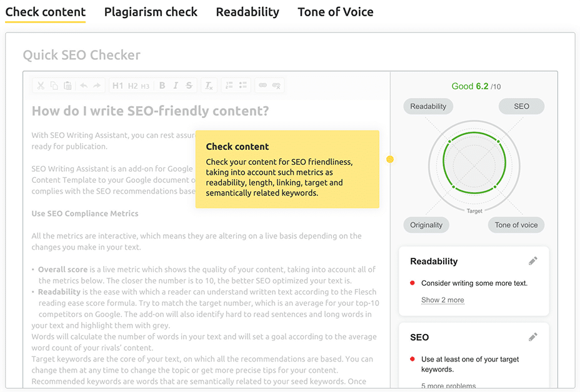Click 'Use at least one of your target keywords.'

(470, 365)
